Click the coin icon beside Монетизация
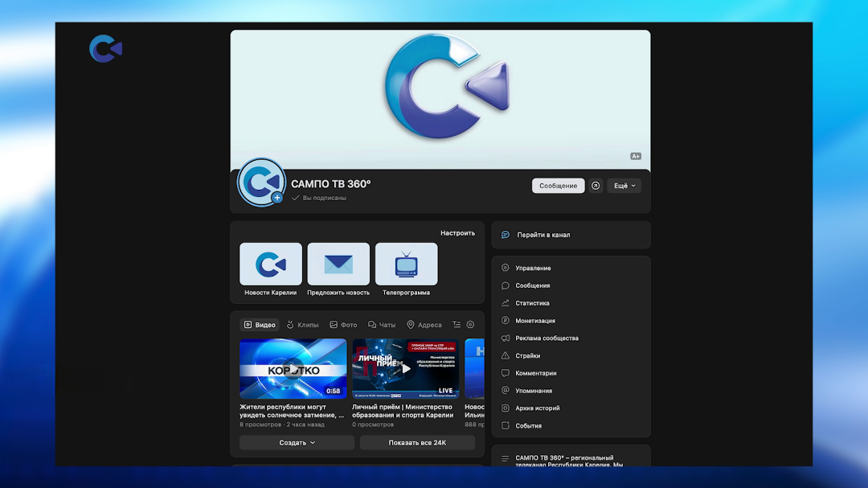This screenshot has height=488, width=868. coord(506,321)
